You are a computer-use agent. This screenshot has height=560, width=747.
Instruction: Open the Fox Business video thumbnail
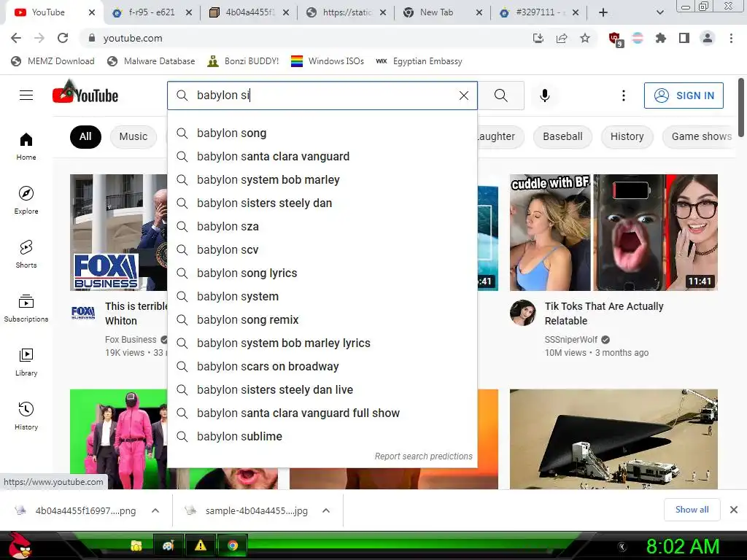[119, 233]
